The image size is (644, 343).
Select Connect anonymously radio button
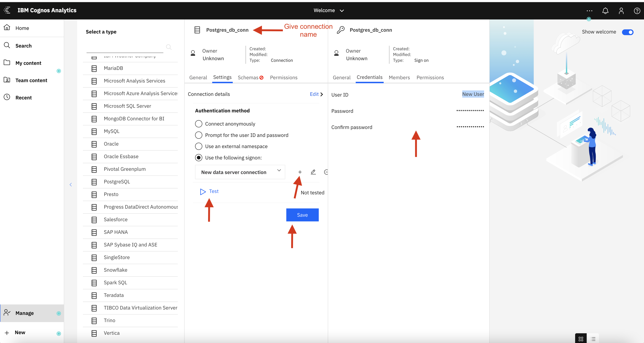pyautogui.click(x=199, y=124)
